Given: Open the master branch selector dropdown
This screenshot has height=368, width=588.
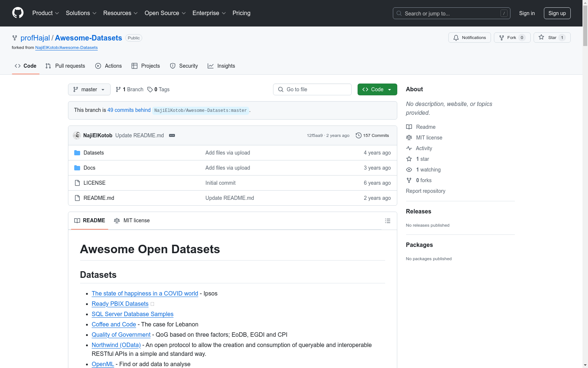Looking at the screenshot, I should pos(89,89).
